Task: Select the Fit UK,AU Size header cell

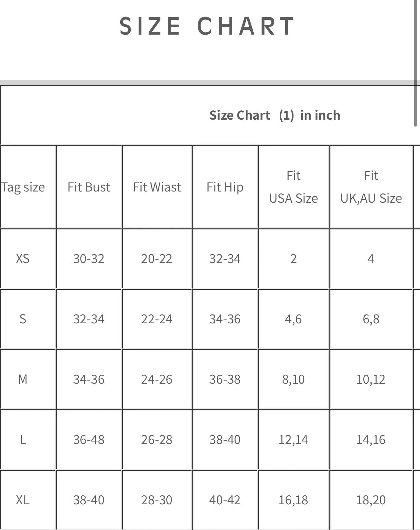Action: point(371,187)
